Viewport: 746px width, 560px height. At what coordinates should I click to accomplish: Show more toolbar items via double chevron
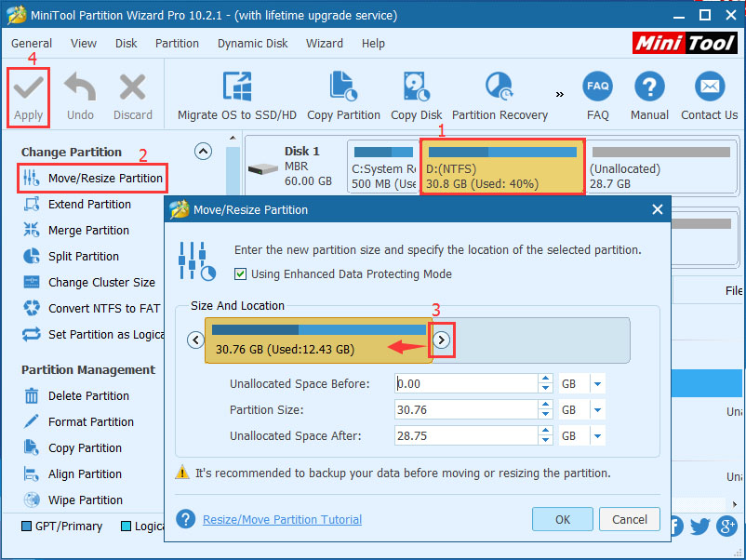tap(560, 94)
